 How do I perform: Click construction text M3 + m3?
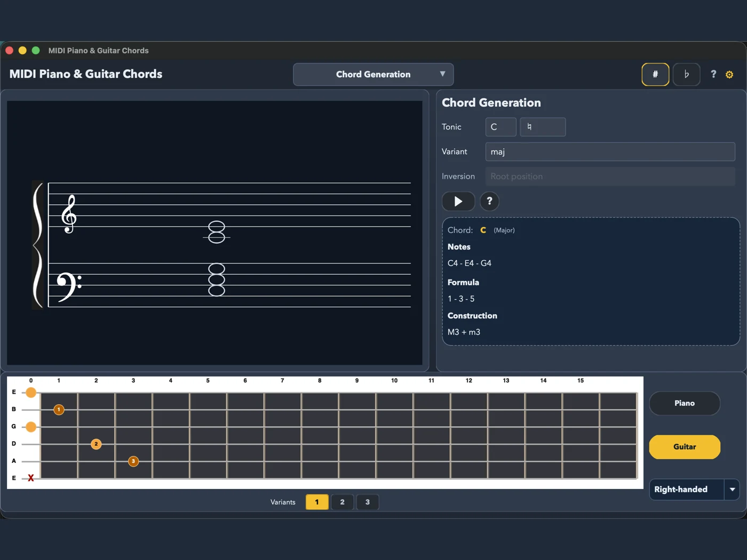click(x=464, y=332)
